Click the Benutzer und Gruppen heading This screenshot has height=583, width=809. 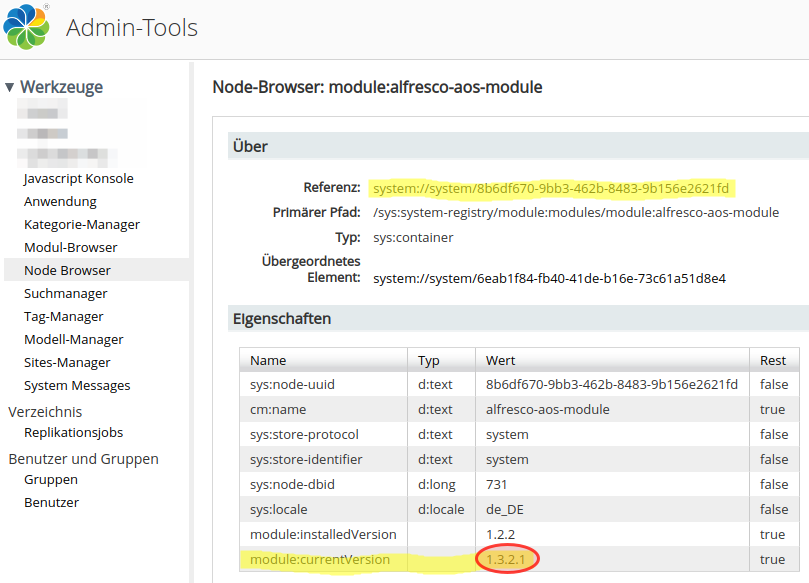(83, 459)
